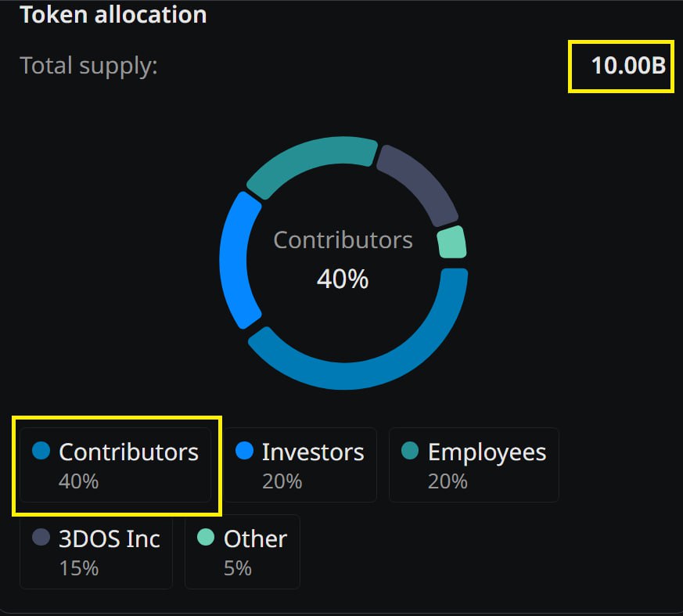Click the 3DOS Inc legend color dot
This screenshot has height=616, width=683.
click(41, 537)
